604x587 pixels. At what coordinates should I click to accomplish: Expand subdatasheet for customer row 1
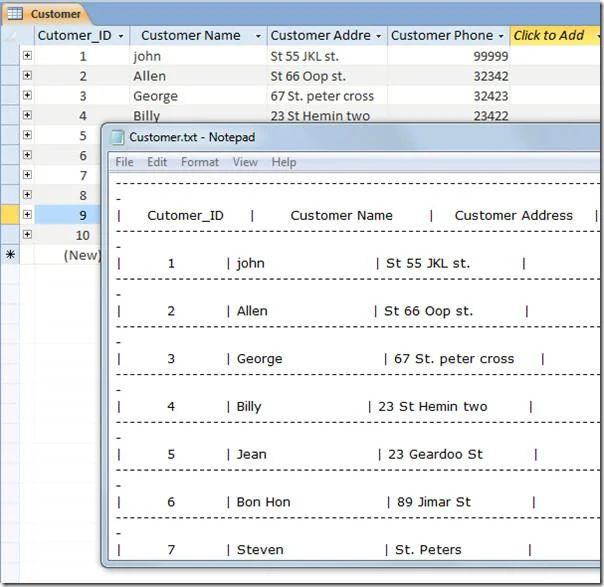(27, 55)
